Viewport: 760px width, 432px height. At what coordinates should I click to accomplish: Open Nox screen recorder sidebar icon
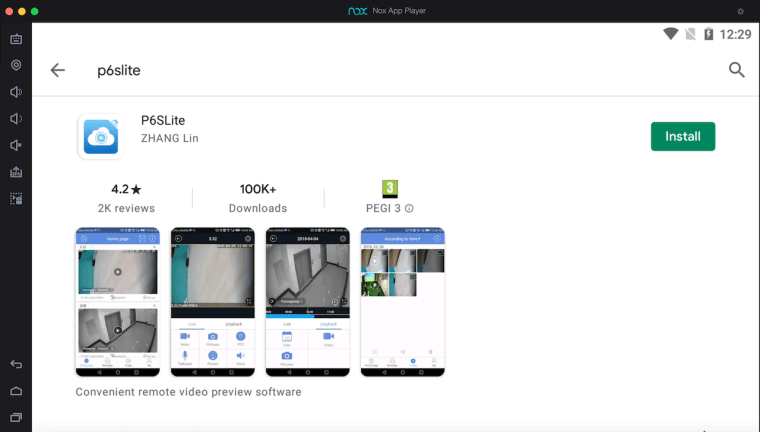tap(16, 198)
